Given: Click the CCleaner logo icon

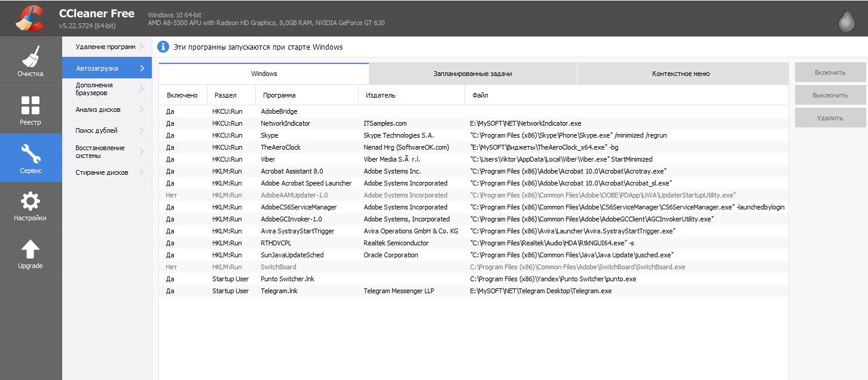Looking at the screenshot, I should tap(29, 18).
